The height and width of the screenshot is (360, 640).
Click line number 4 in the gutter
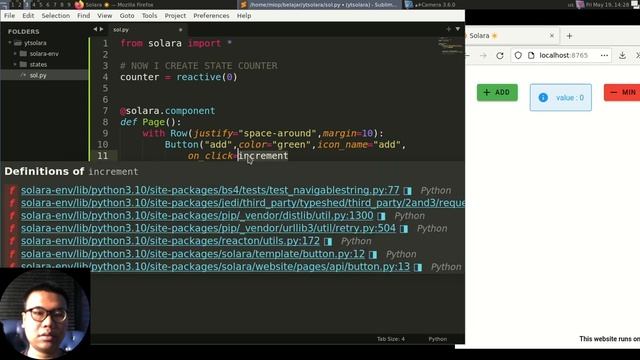point(105,77)
